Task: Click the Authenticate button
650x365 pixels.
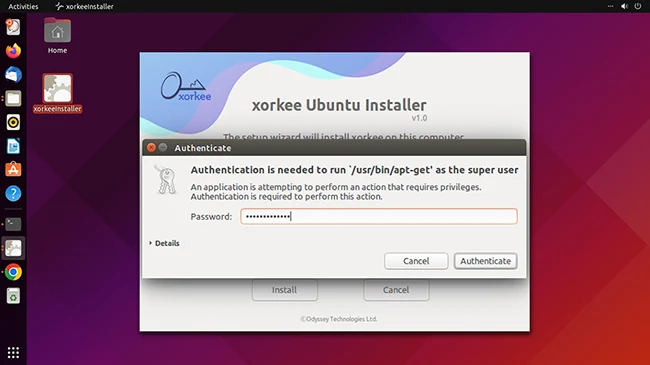Action: pos(485,261)
